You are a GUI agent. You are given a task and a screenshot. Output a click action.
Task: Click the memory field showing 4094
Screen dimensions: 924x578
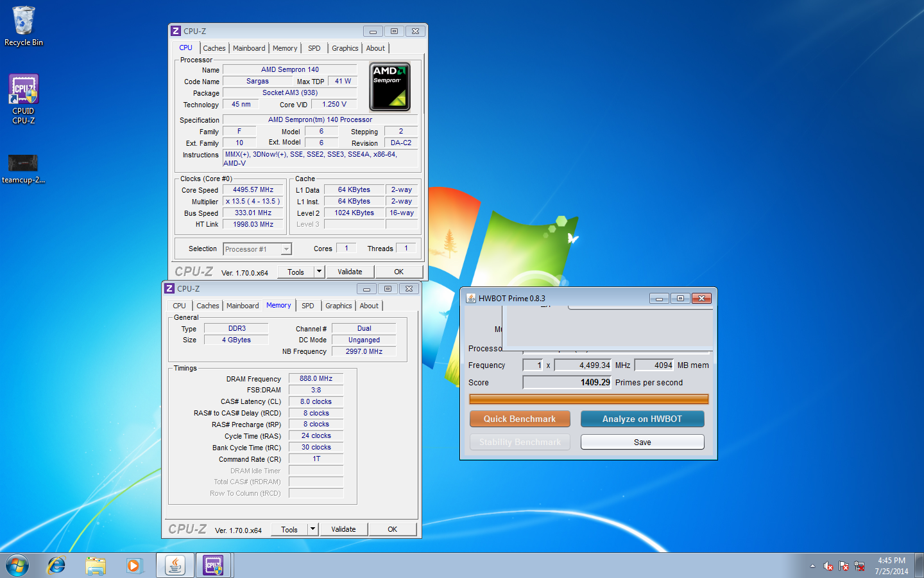pos(654,365)
